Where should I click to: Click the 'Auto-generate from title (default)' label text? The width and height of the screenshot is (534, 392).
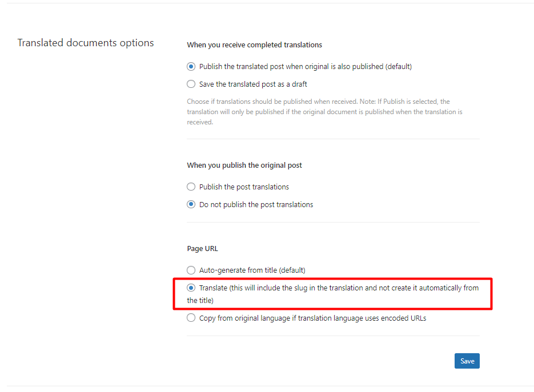[x=252, y=270]
